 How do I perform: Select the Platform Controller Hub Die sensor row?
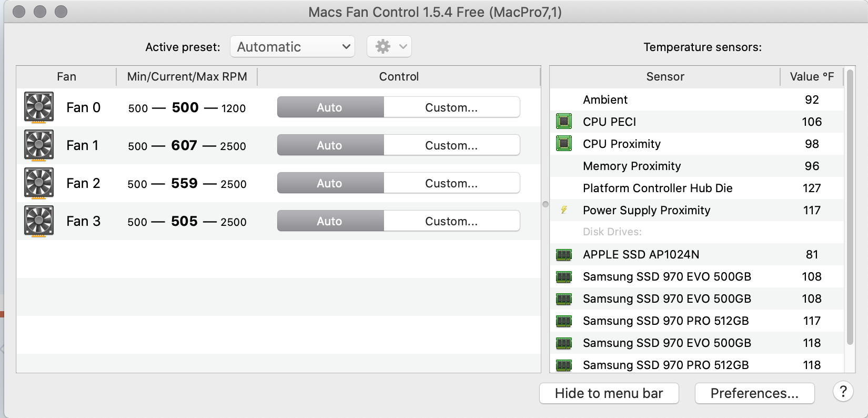point(658,188)
